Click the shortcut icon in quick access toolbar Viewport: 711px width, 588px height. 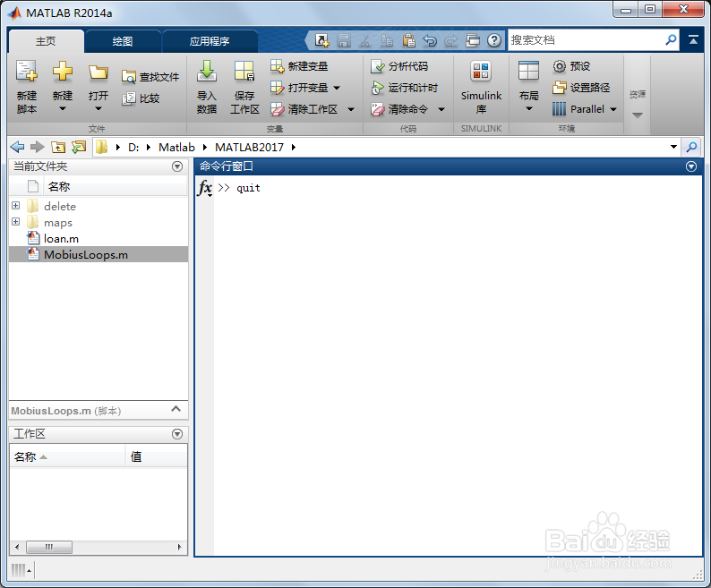322,40
